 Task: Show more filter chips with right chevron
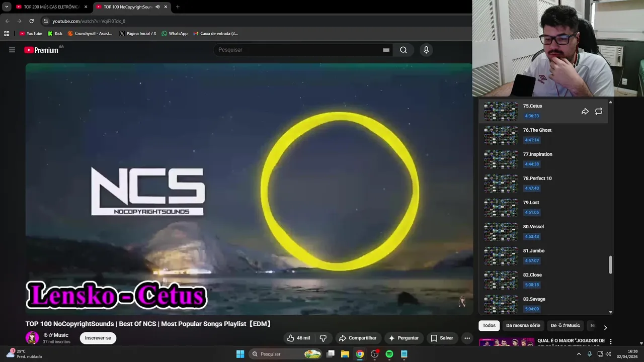point(605,327)
